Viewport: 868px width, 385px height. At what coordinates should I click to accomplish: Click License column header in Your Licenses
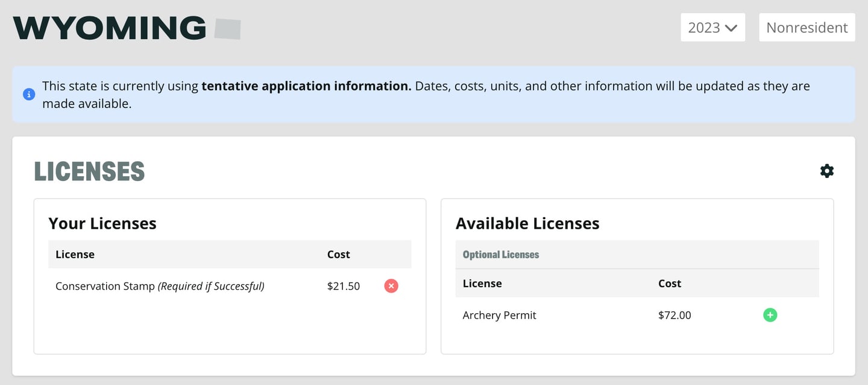point(75,254)
